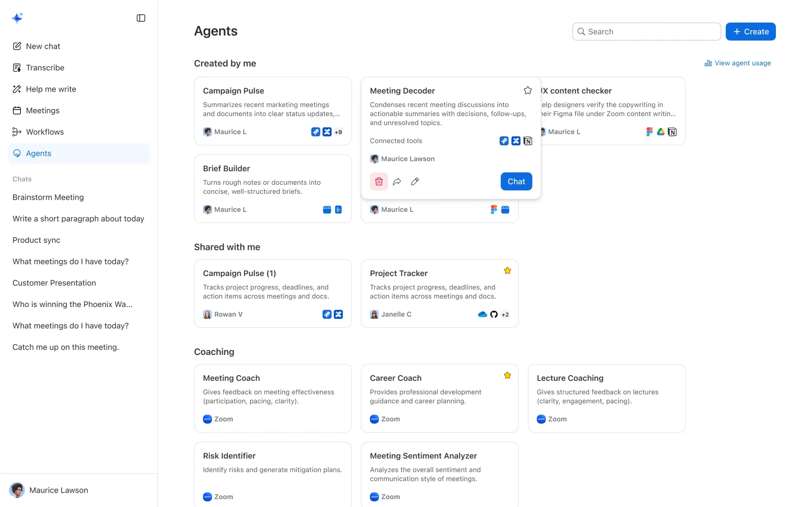Edit Meeting Decoder with the pencil icon

(415, 181)
